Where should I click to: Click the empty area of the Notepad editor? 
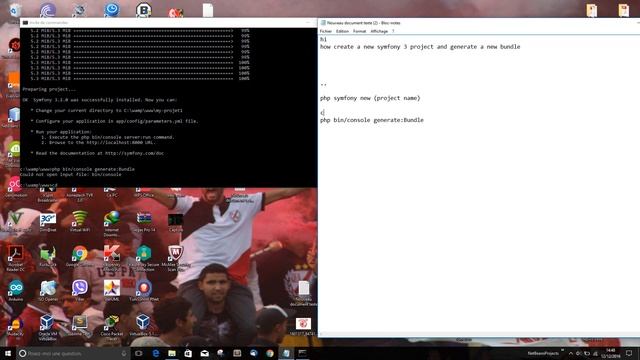pyautogui.click(x=478, y=229)
